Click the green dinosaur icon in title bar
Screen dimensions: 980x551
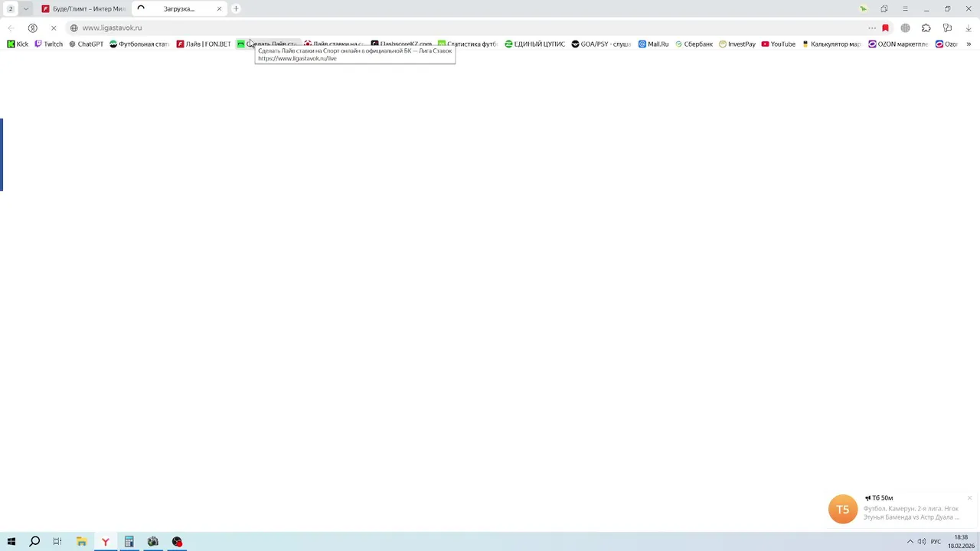(x=863, y=8)
